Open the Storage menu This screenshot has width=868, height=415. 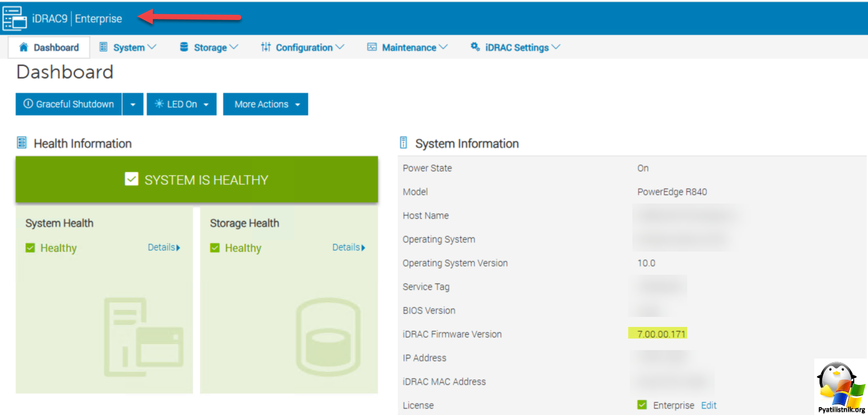click(x=209, y=47)
